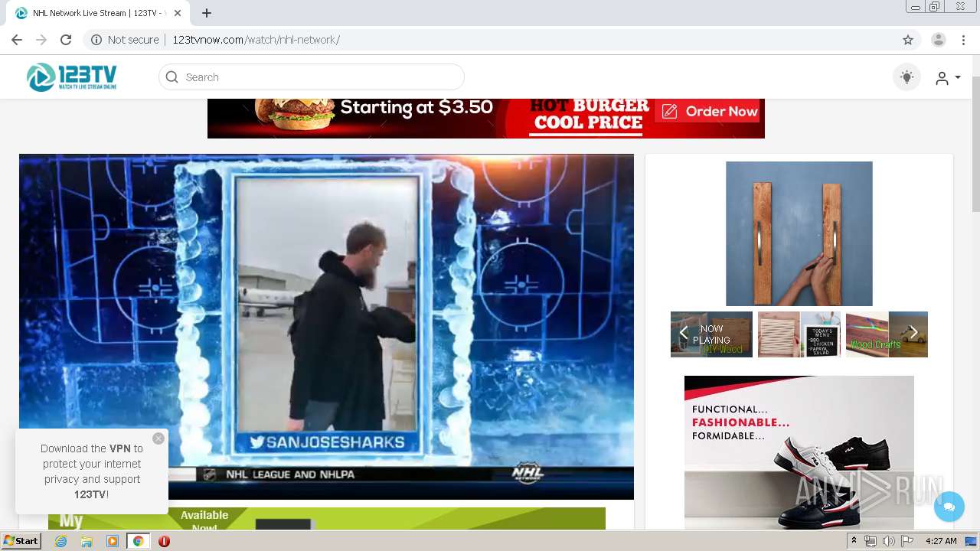Viewport: 980px width, 551px height.
Task: Select the Now Playing DIY-Wood thumbnail
Action: tap(712, 334)
